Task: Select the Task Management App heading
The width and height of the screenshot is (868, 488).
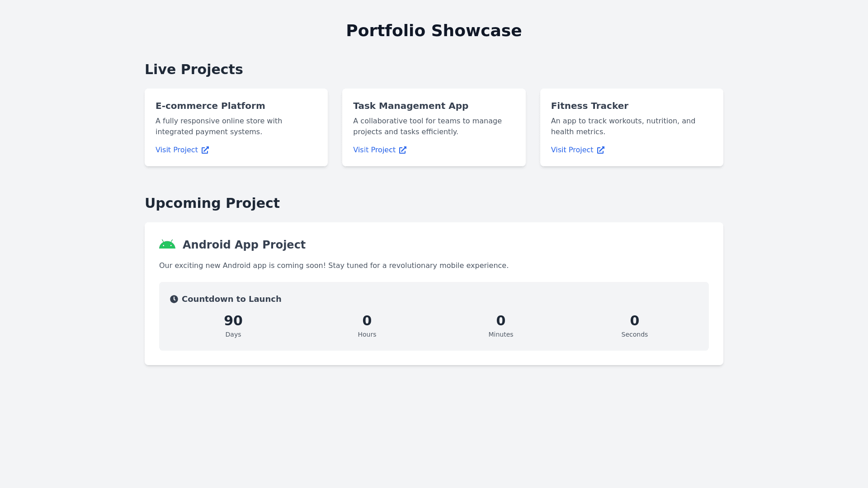Action: coord(410,106)
